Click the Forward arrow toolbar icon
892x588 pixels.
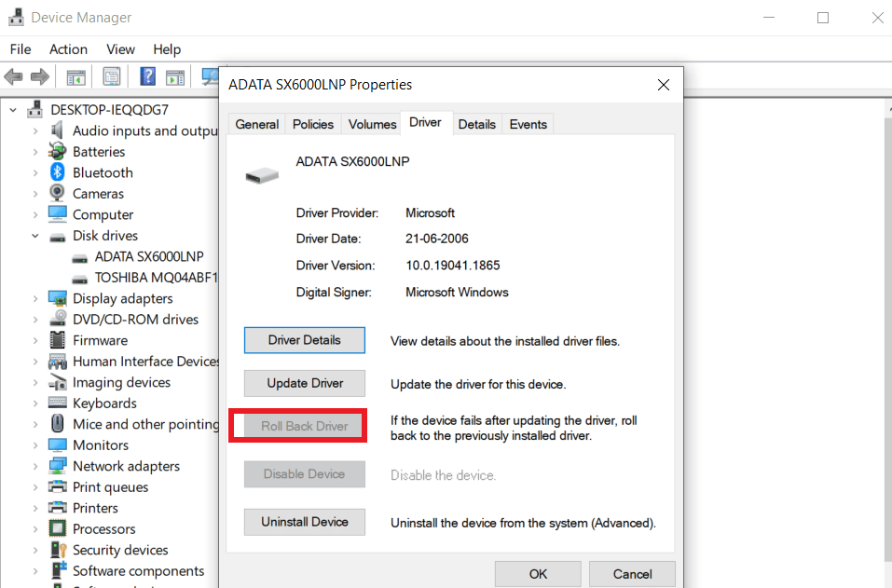40,76
